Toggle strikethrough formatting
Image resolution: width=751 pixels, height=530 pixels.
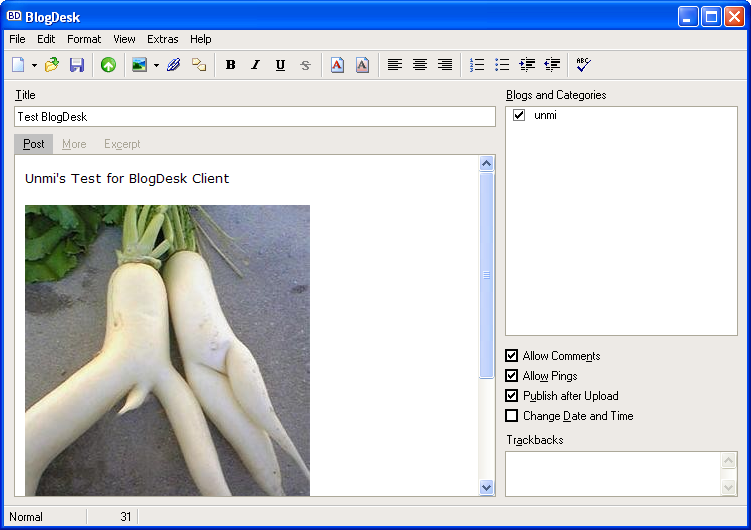point(305,65)
